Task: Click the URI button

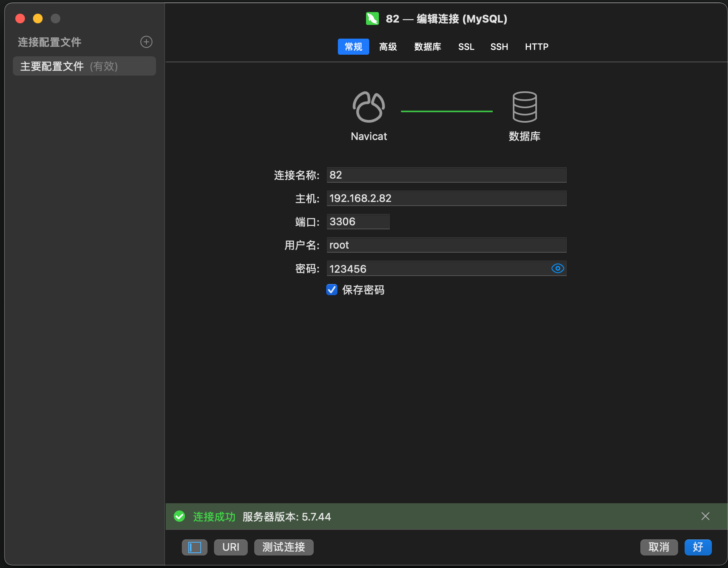Action: click(231, 547)
